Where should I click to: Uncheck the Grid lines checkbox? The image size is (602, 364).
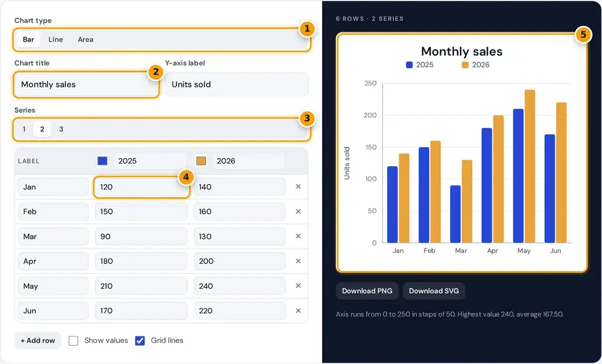tap(140, 341)
